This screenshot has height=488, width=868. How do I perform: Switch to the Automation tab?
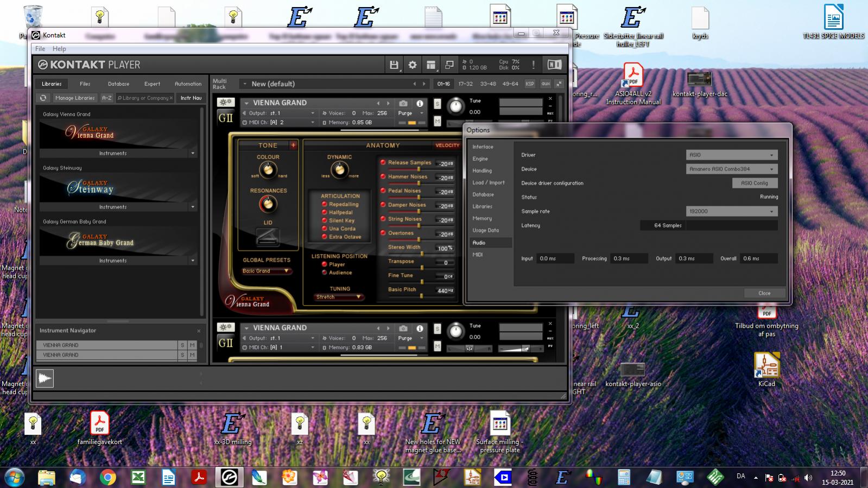[x=188, y=84]
